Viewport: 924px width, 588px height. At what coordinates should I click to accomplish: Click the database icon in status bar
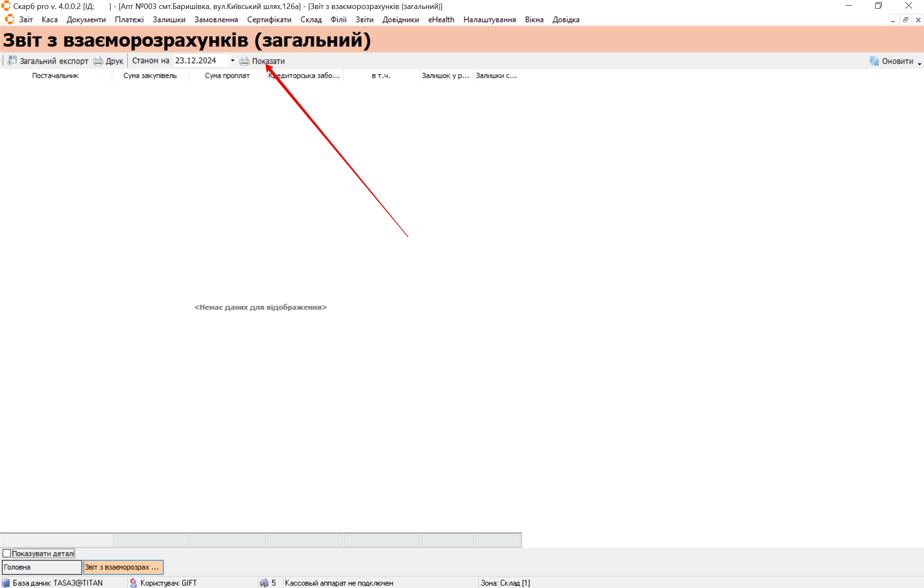pyautogui.click(x=6, y=583)
